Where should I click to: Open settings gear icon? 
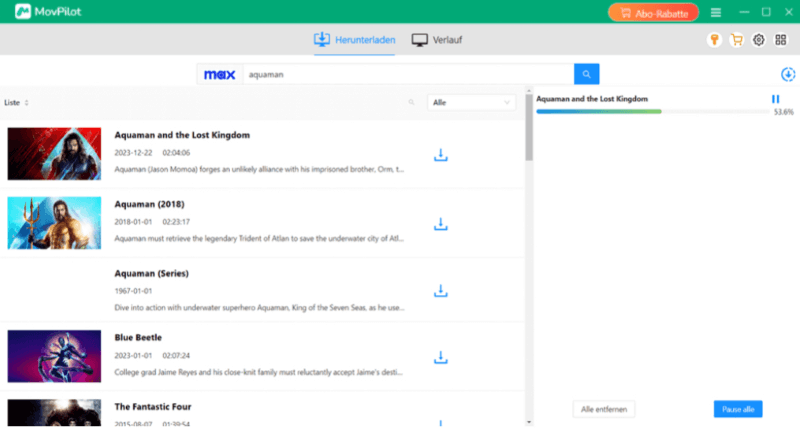pyautogui.click(x=758, y=40)
